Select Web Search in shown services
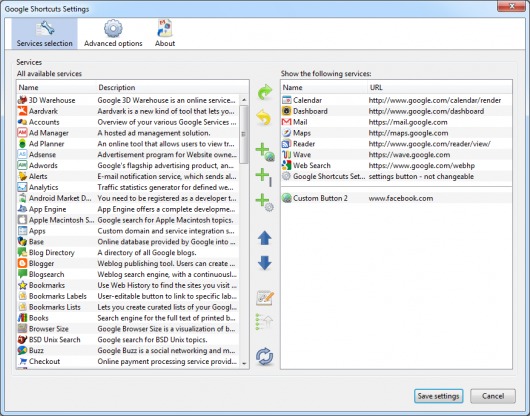Image resolution: width=530 pixels, height=416 pixels. click(x=396, y=165)
